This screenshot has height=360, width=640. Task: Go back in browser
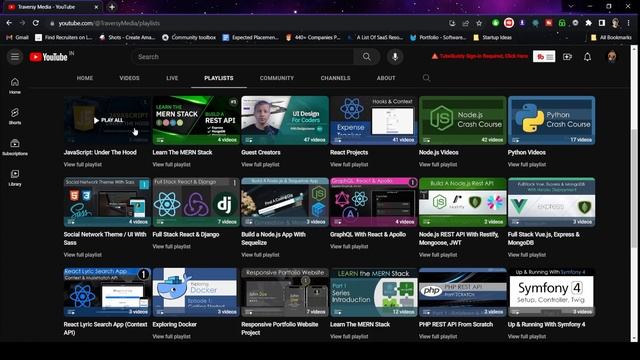click(x=9, y=23)
